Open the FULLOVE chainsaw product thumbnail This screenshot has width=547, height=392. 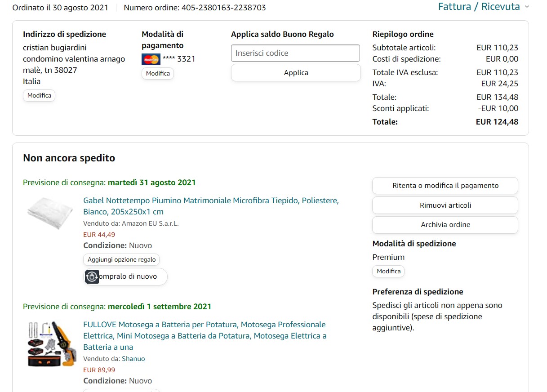pos(49,344)
